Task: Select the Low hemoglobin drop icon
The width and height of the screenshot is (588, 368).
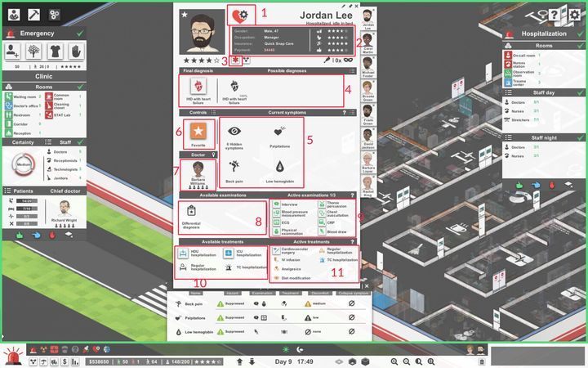Action: [280, 166]
